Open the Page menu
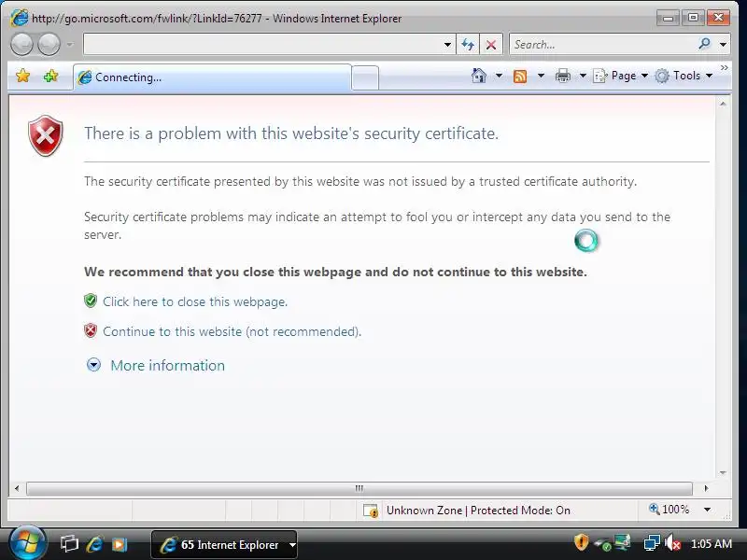747x560 pixels. click(620, 76)
